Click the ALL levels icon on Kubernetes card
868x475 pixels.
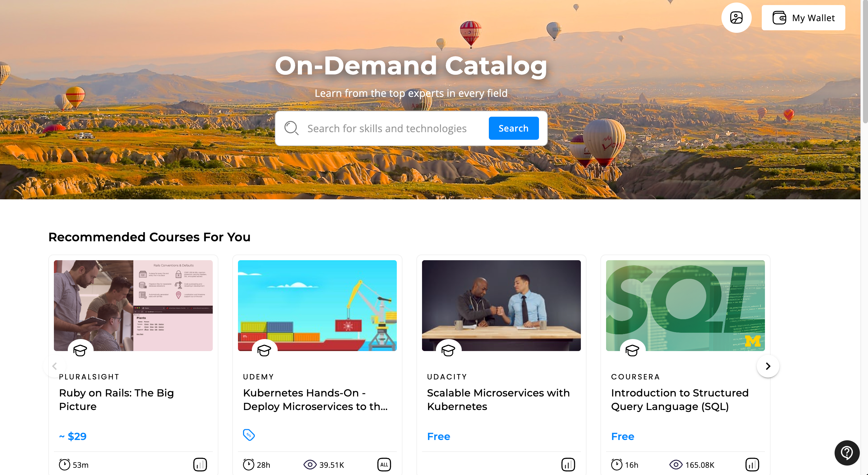tap(384, 465)
